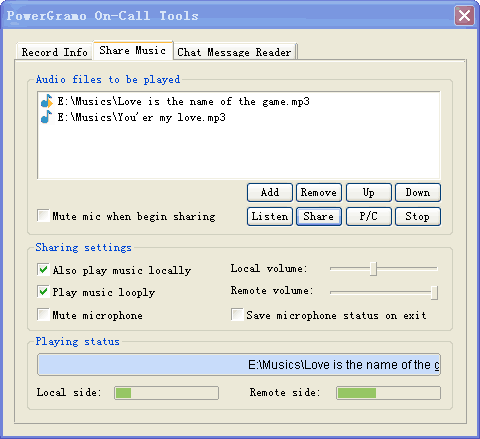Click the playing status track display
Viewport: 480px width, 439px height.
(x=239, y=364)
